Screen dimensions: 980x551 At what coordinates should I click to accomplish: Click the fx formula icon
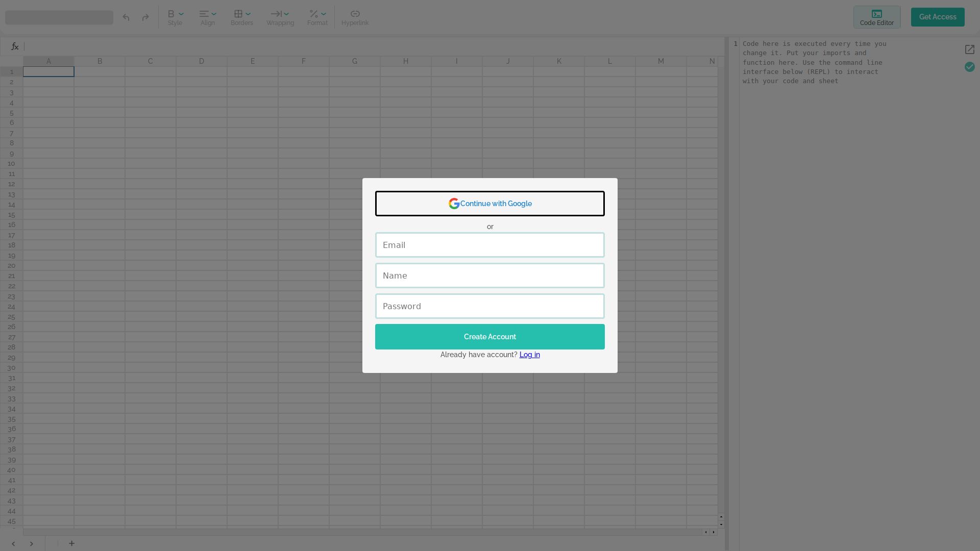[x=15, y=46]
